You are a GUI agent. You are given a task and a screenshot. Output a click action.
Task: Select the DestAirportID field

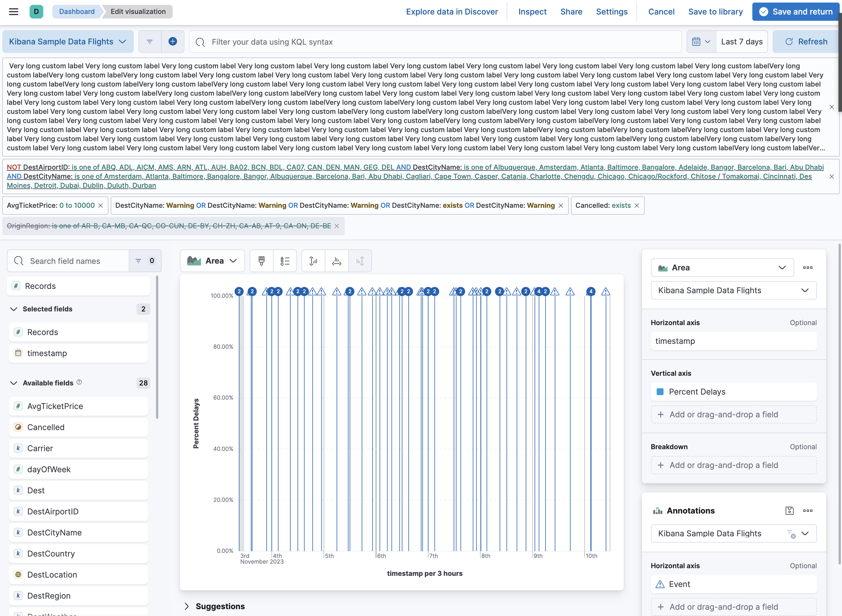(78, 511)
